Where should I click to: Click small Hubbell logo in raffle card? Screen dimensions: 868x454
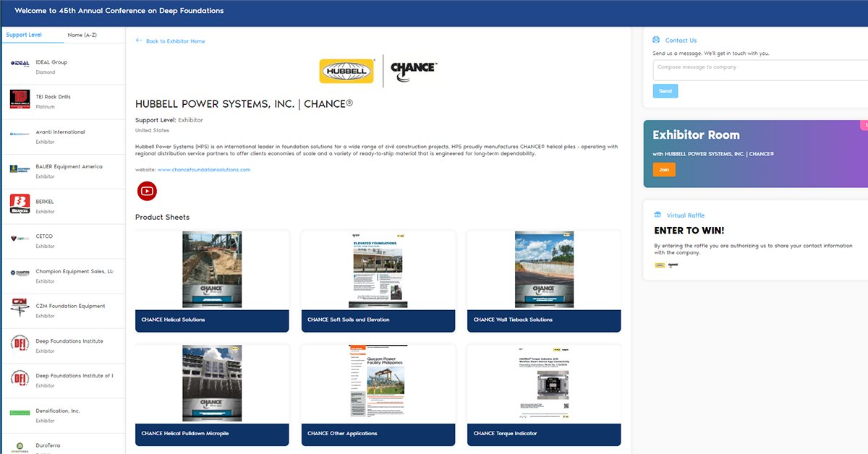(660, 265)
